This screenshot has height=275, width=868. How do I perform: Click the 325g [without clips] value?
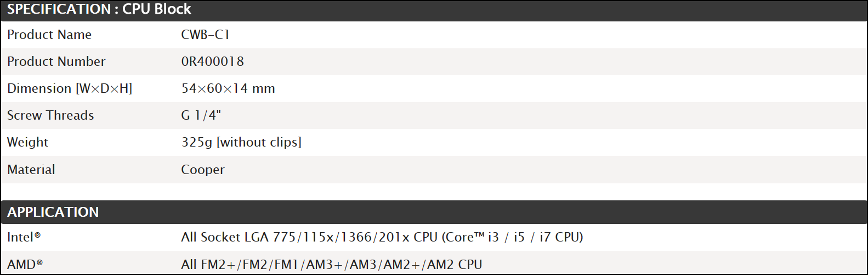click(241, 143)
